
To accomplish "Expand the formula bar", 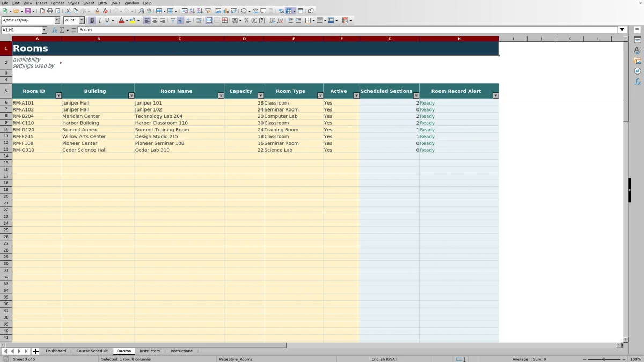I will tap(623, 30).
